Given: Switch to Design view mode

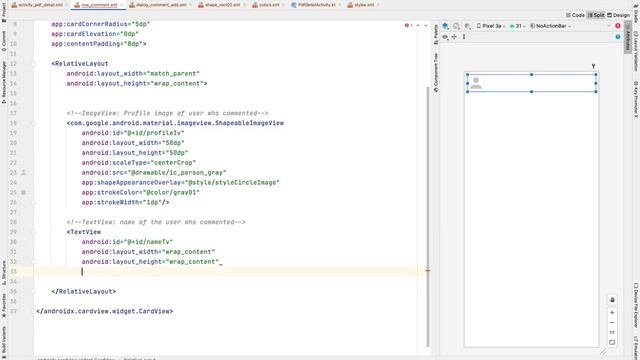Looking at the screenshot, I should (x=618, y=15).
